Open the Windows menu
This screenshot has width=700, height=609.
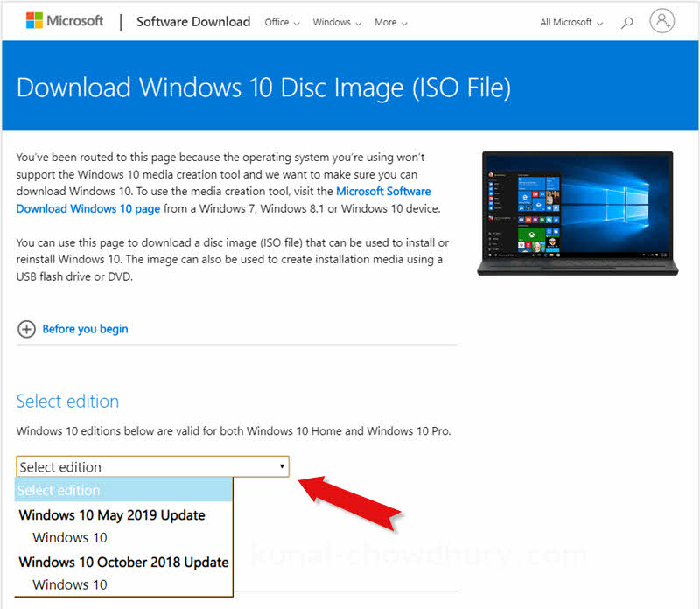pos(337,23)
